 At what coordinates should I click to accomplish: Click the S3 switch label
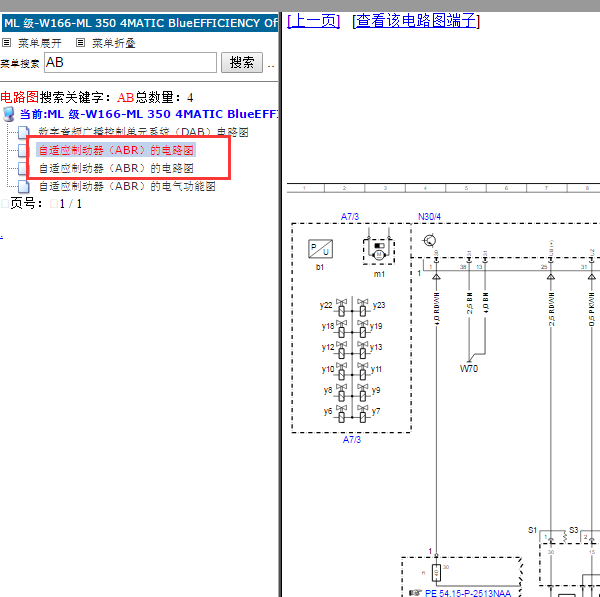[573, 530]
